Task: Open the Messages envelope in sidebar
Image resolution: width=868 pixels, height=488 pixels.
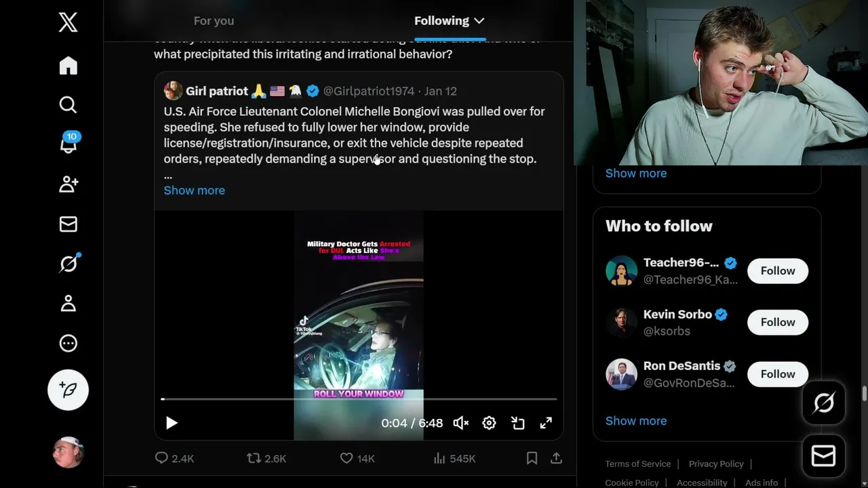Action: tap(68, 224)
